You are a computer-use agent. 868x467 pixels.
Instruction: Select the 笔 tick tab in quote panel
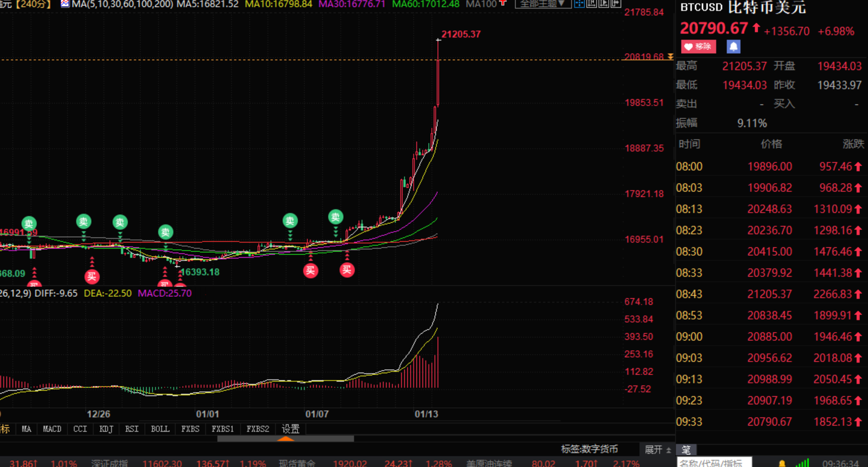[x=686, y=450]
